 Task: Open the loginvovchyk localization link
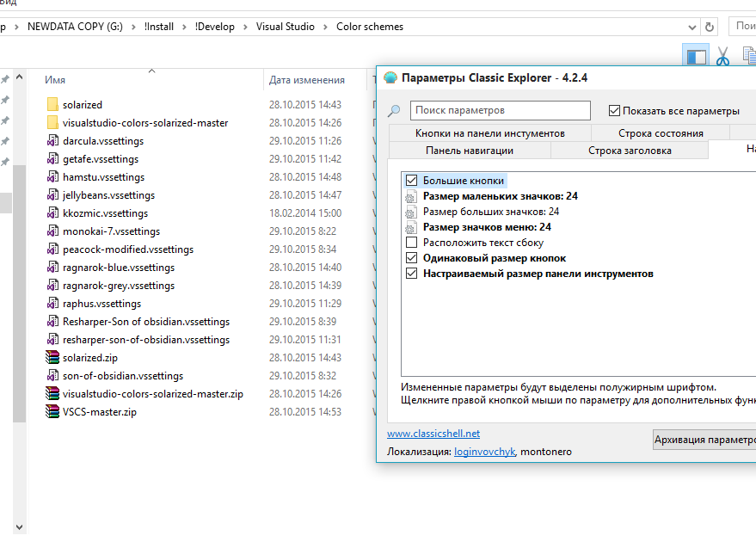click(x=484, y=452)
